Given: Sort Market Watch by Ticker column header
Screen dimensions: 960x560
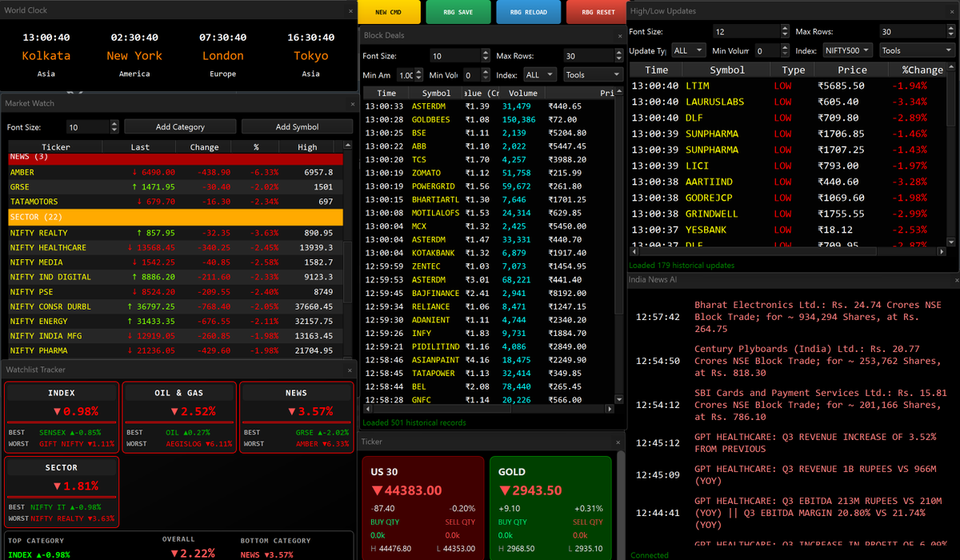Looking at the screenshot, I should coord(56,146).
